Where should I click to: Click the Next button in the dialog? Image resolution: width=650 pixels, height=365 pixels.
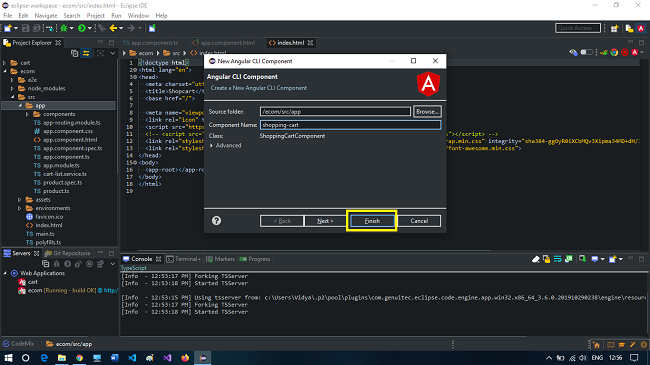pyautogui.click(x=325, y=221)
